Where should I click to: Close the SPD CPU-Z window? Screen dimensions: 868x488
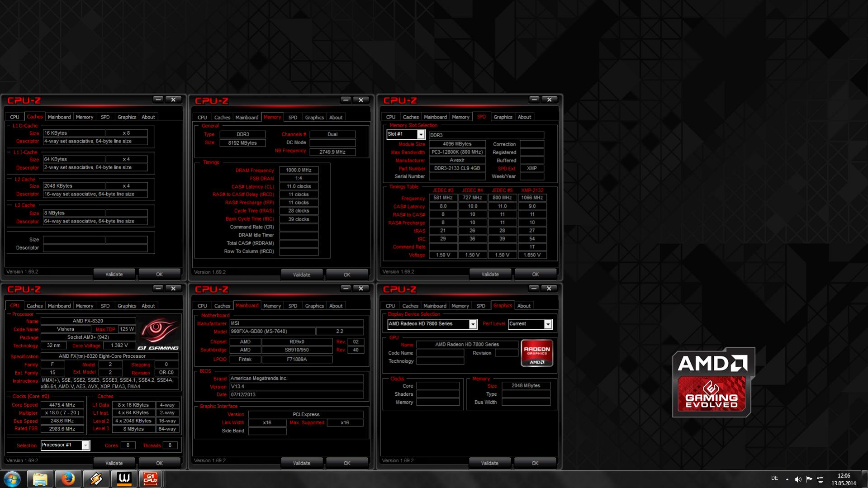(x=550, y=99)
